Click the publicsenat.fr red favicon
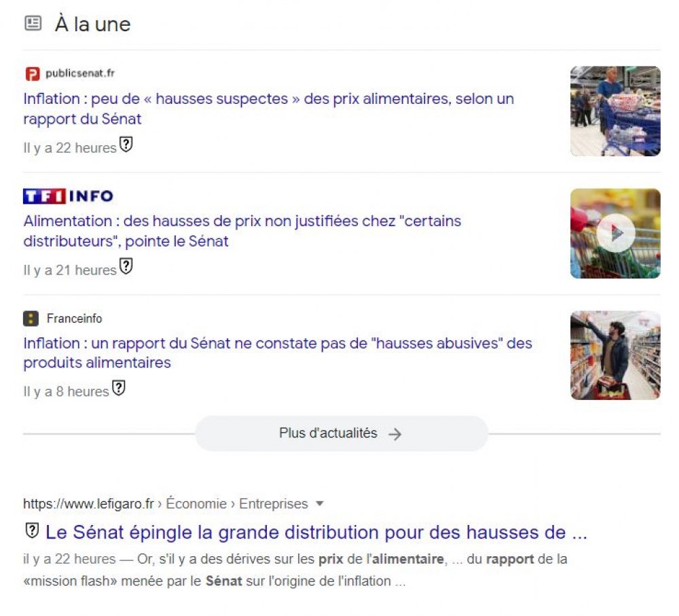The height and width of the screenshot is (616, 679). pos(33,73)
